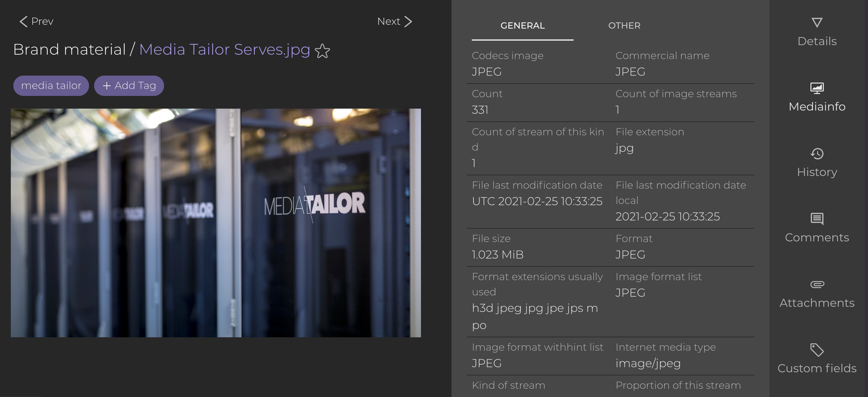This screenshot has height=397, width=868.
Task: Go to next asset with Next chevron
Action: [408, 22]
